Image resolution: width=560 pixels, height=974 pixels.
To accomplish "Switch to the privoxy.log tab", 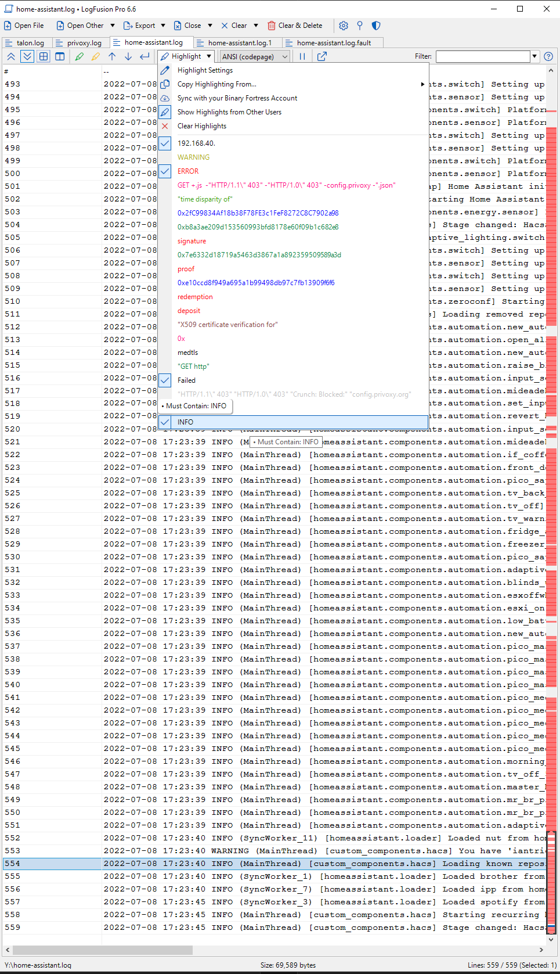I will point(80,43).
